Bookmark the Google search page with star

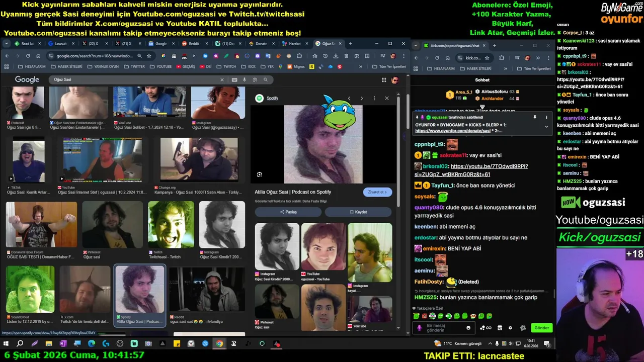pyautogui.click(x=149, y=56)
